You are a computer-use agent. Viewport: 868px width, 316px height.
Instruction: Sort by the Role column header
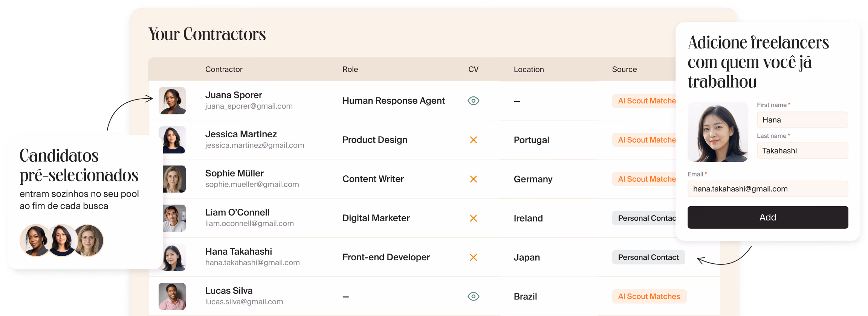click(x=350, y=69)
